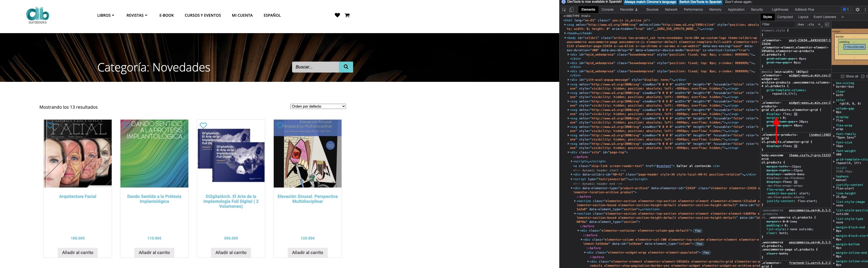
Task: Open the theme.css source link
Action: [x=810, y=155]
